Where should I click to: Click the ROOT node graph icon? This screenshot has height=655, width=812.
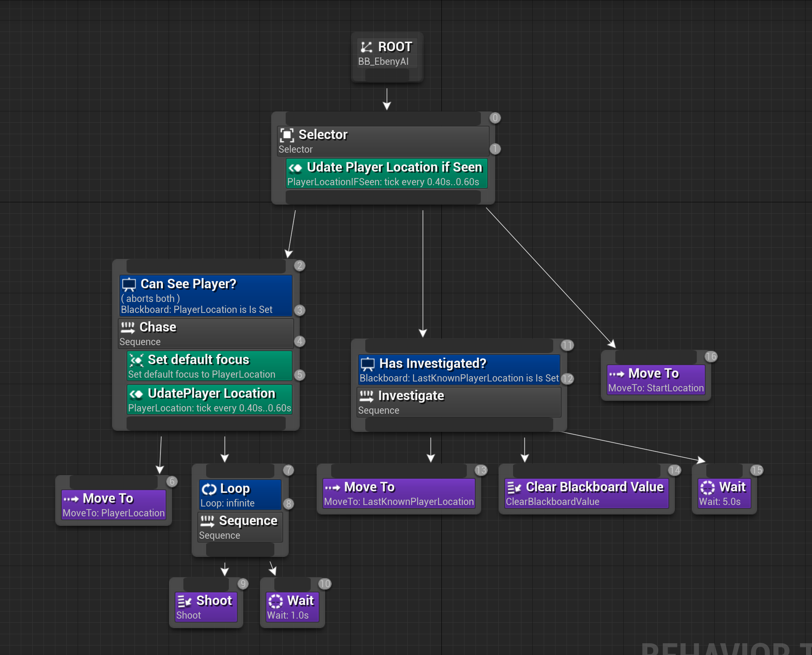pos(366,47)
